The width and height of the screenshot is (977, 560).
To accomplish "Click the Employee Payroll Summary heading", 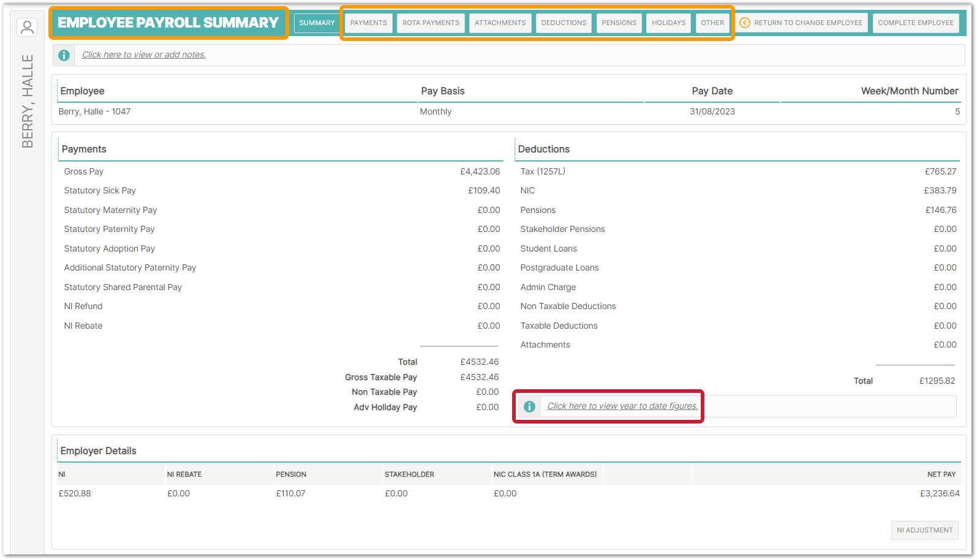I will point(168,23).
